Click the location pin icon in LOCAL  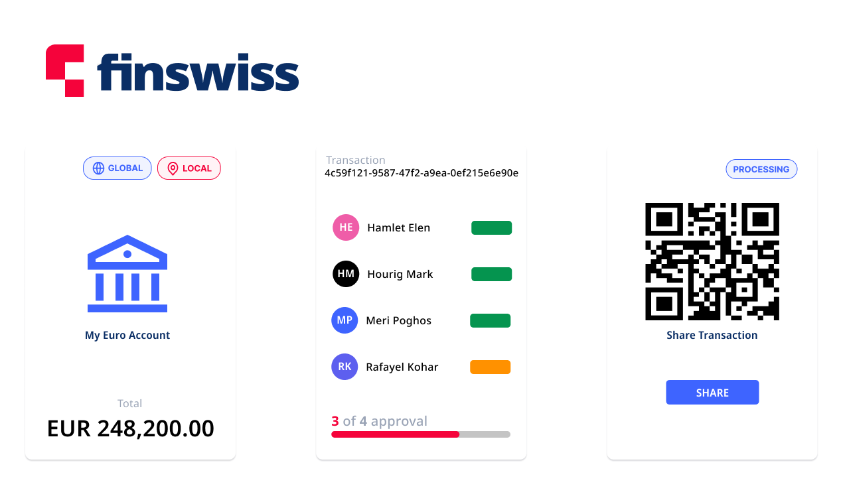[x=173, y=168]
